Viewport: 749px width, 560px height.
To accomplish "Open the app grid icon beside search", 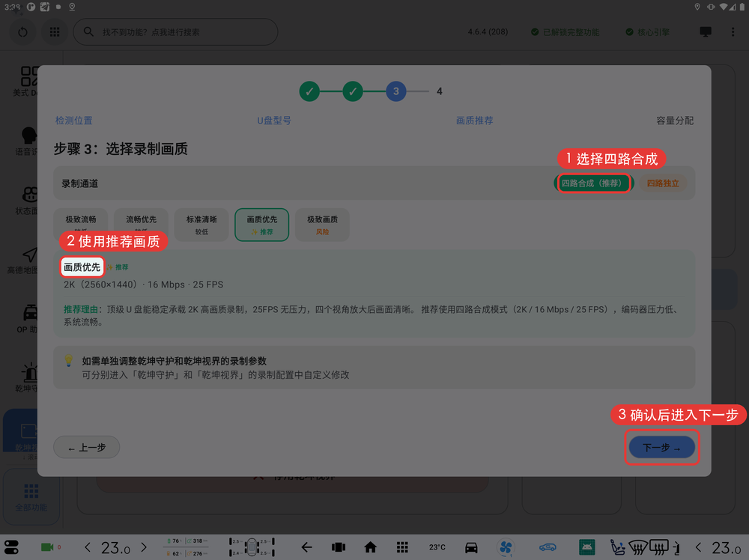I will coord(55,32).
